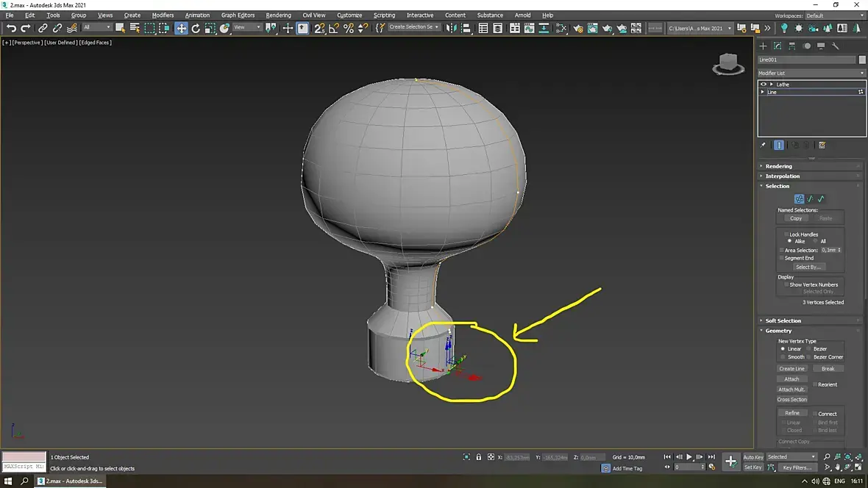Switch to Utilities wrench panel

pos(836,46)
